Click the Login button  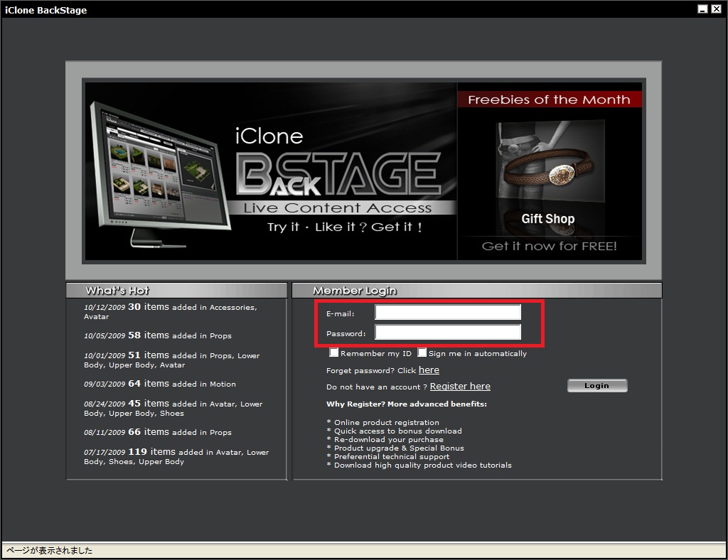point(597,386)
